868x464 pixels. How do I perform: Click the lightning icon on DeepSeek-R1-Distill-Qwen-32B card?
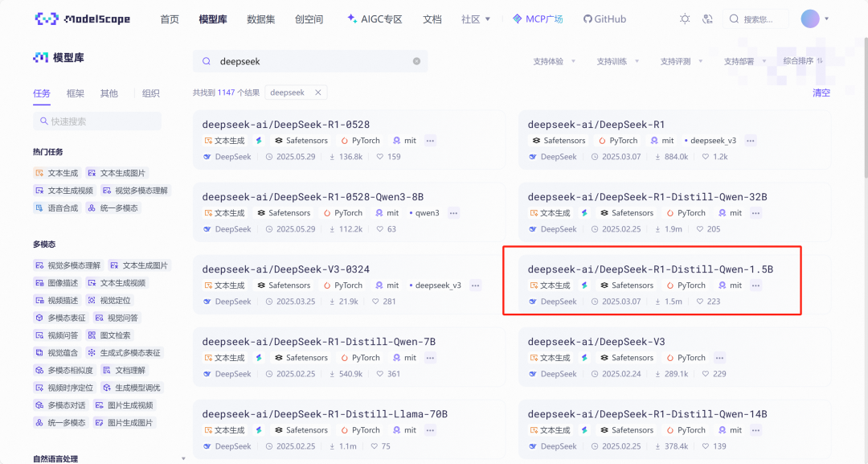coord(584,213)
